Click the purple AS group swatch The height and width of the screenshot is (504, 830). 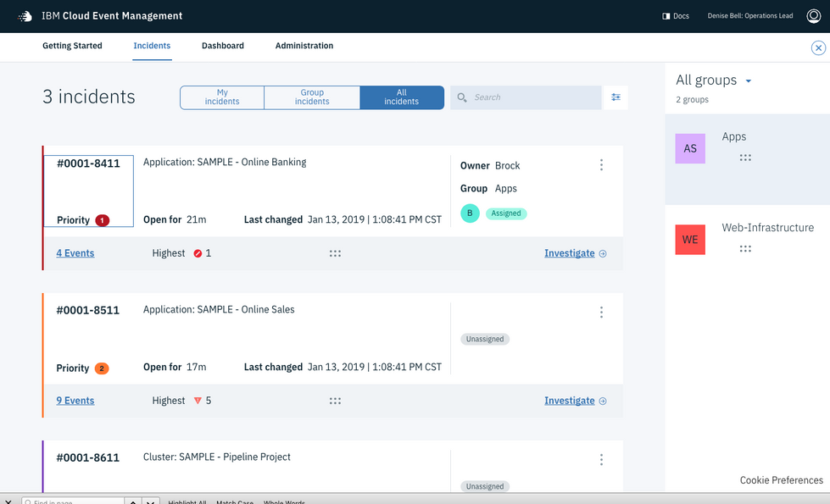(690, 148)
